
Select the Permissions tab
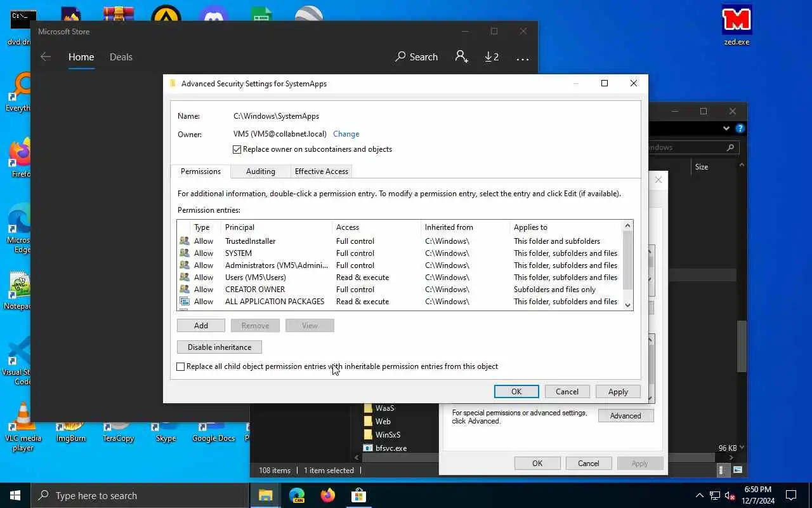click(200, 171)
